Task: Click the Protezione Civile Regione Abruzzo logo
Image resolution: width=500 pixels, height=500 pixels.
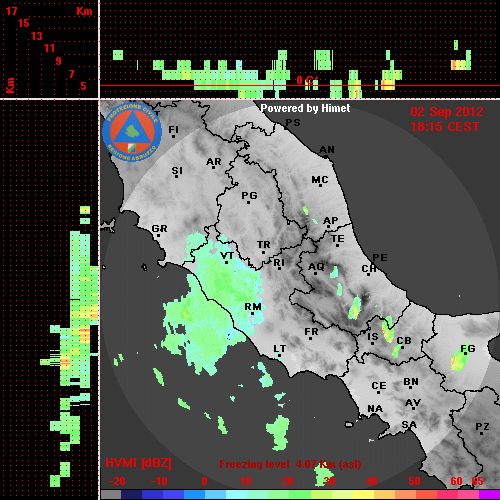Action: (132, 132)
